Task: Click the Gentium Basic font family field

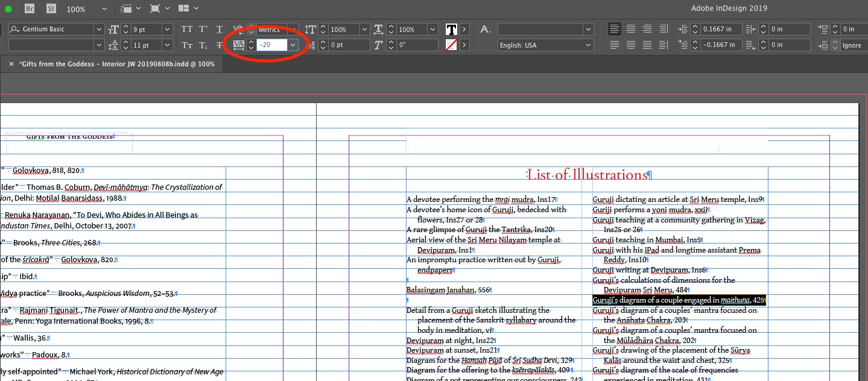Action: 51,29
